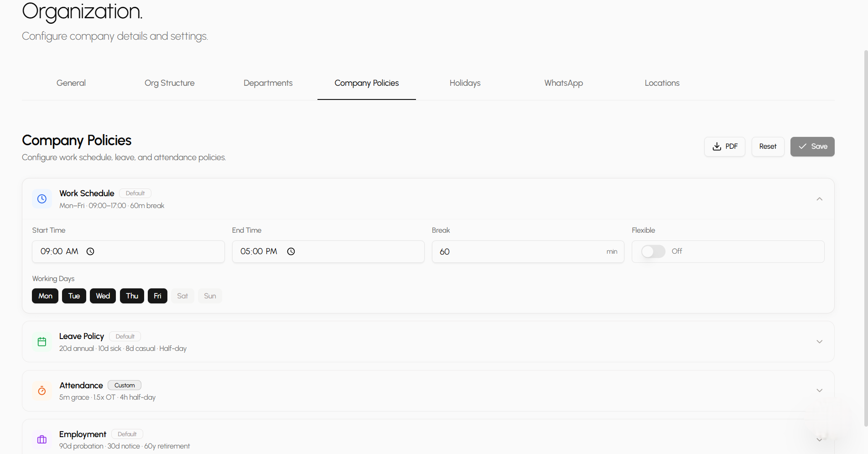Enable Sunday as a working day
Viewport: 868px width, 454px height.
click(209, 296)
